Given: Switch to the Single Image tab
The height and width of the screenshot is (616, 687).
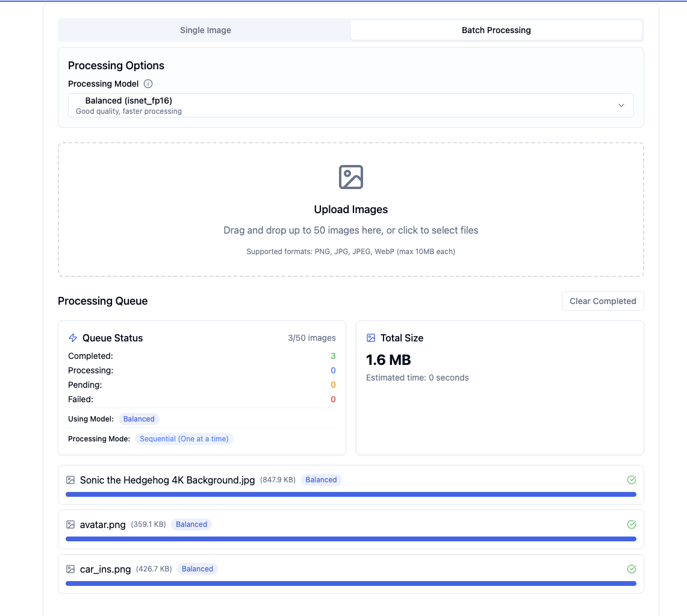Looking at the screenshot, I should pos(205,30).
